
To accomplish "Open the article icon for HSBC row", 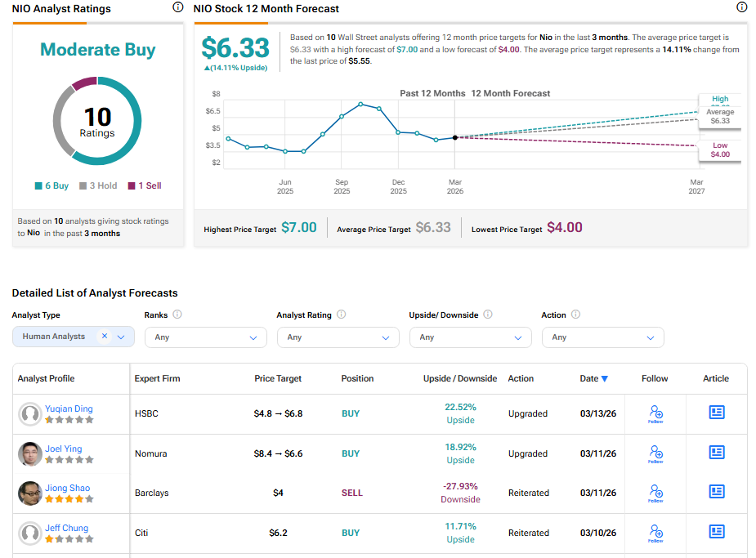I will (717, 413).
